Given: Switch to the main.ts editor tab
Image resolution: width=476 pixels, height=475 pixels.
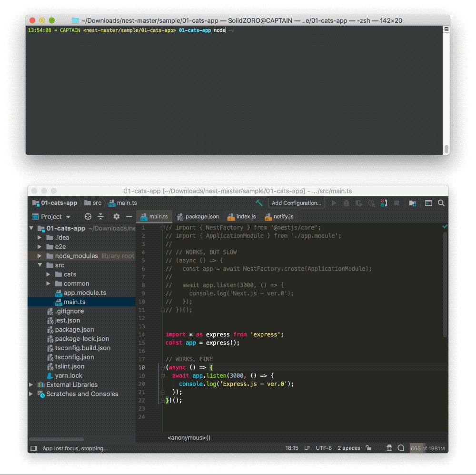Looking at the screenshot, I should click(154, 216).
